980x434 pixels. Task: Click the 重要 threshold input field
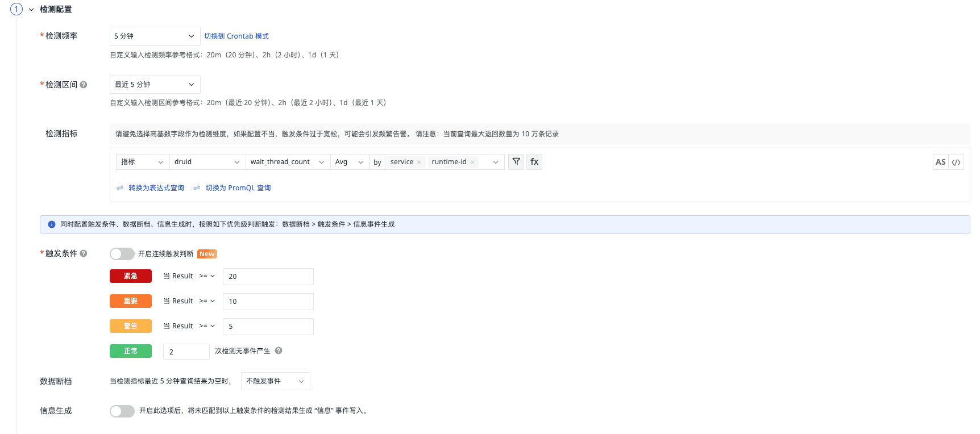[268, 302]
